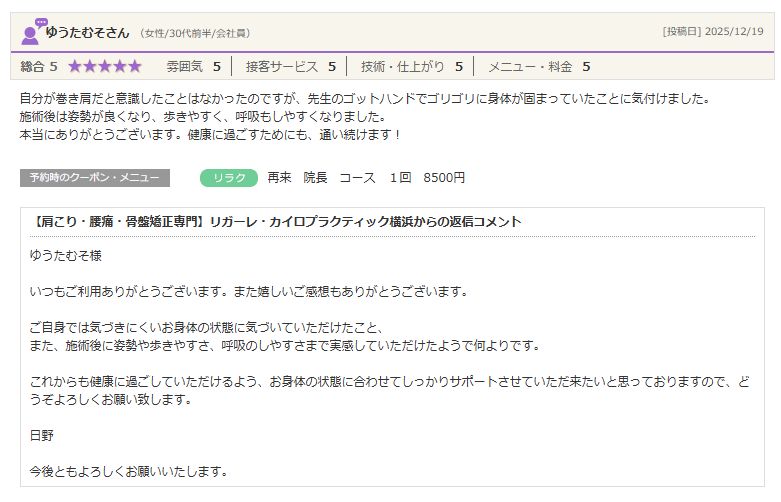The height and width of the screenshot is (502, 781).
Task: Click the 総合 5 overall score
Action: pyautogui.click(x=39, y=67)
